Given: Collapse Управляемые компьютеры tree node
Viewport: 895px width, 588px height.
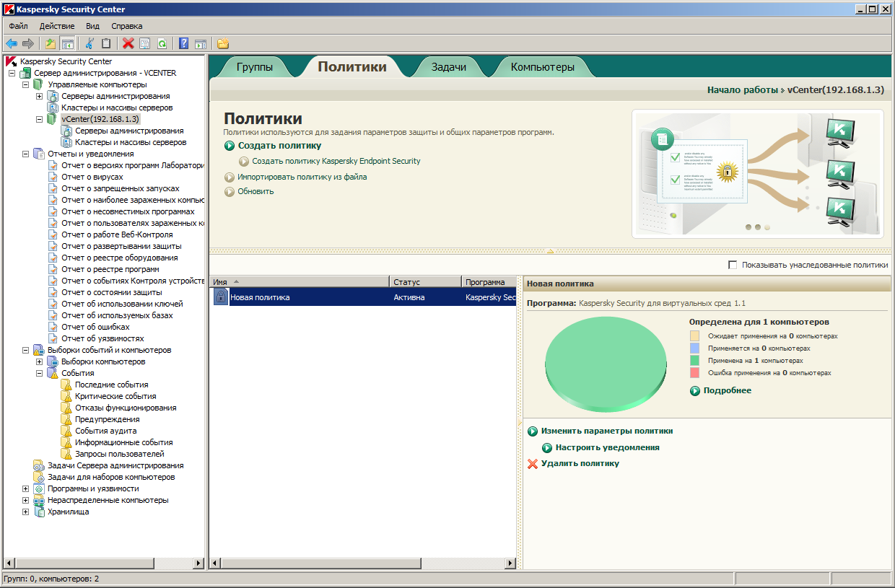Looking at the screenshot, I should (25, 84).
